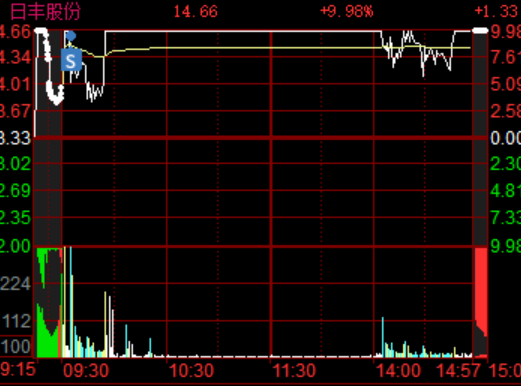Click the white 0.00 percent baseline label
Screen dimensions: 521x386
[505, 138]
